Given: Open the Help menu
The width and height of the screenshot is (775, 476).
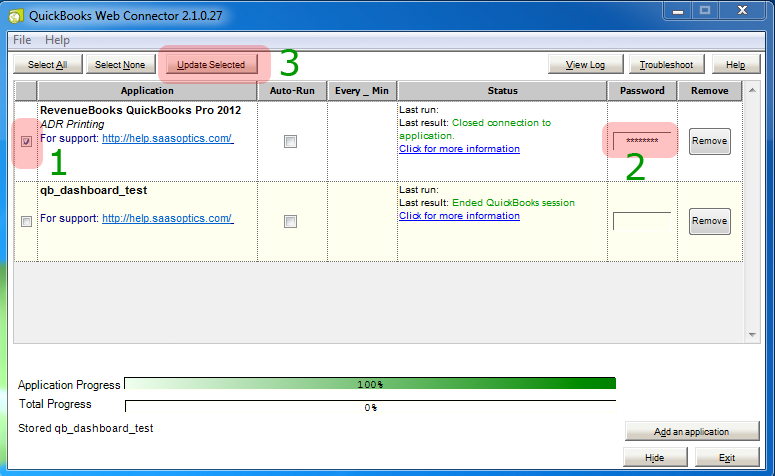Looking at the screenshot, I should [x=57, y=40].
